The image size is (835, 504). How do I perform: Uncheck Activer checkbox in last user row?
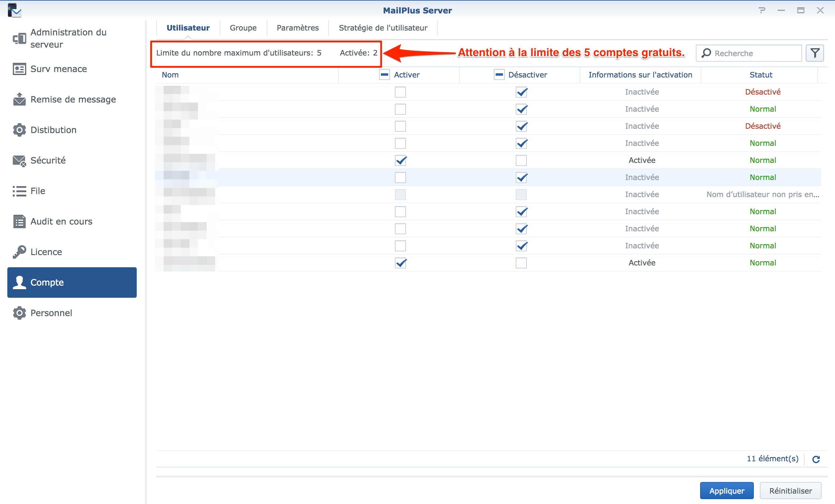click(x=400, y=263)
